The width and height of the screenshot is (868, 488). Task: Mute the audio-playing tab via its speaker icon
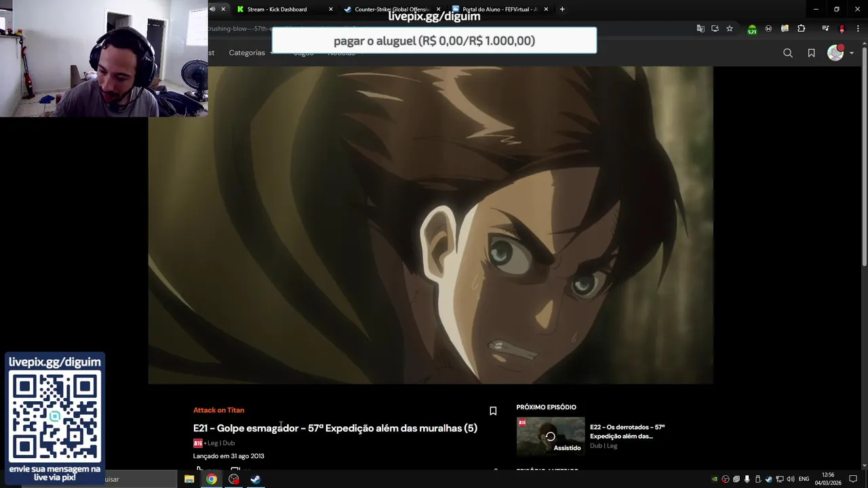[x=212, y=9]
